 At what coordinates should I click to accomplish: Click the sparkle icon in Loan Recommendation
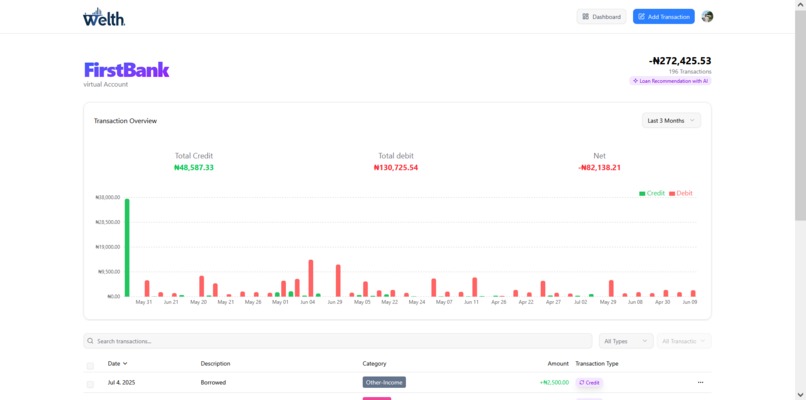(635, 81)
